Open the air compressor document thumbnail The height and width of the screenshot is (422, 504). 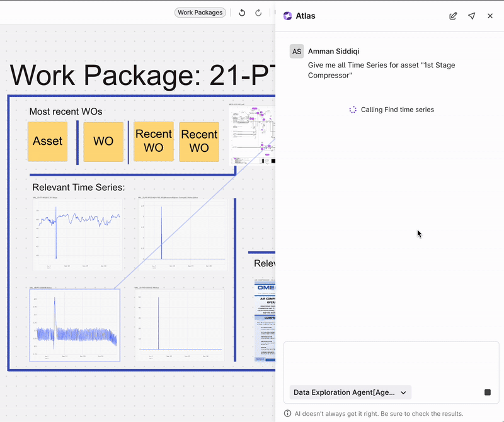(265, 320)
